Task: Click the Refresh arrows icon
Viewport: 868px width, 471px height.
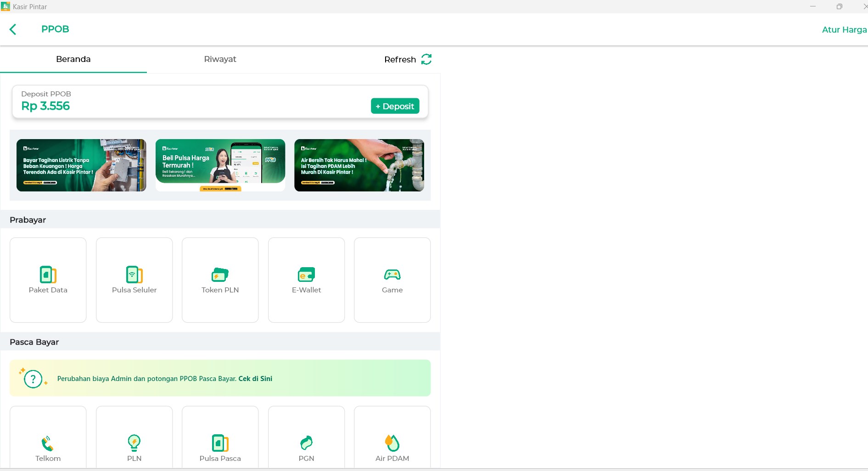Action: click(426, 59)
